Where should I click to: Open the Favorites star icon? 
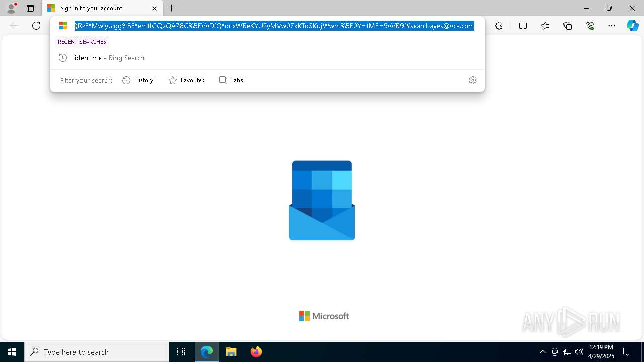pyautogui.click(x=545, y=26)
